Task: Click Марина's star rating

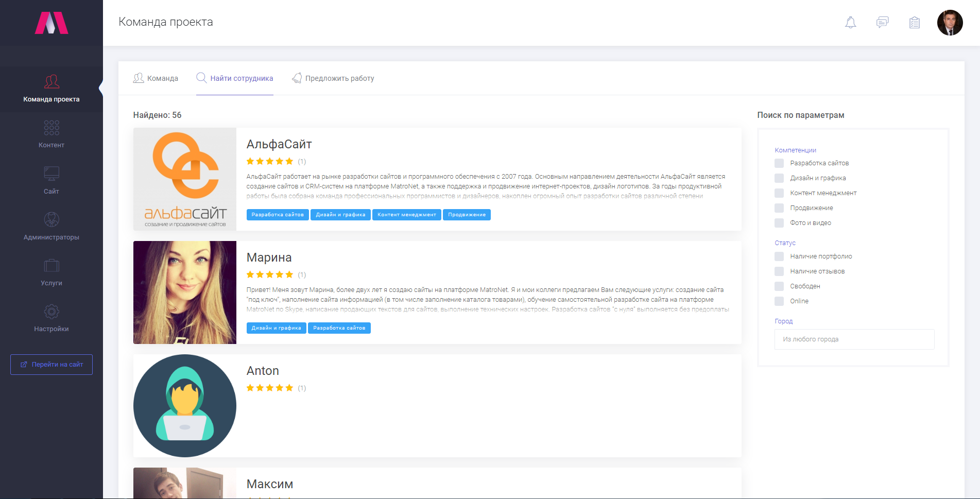Action: pos(270,274)
